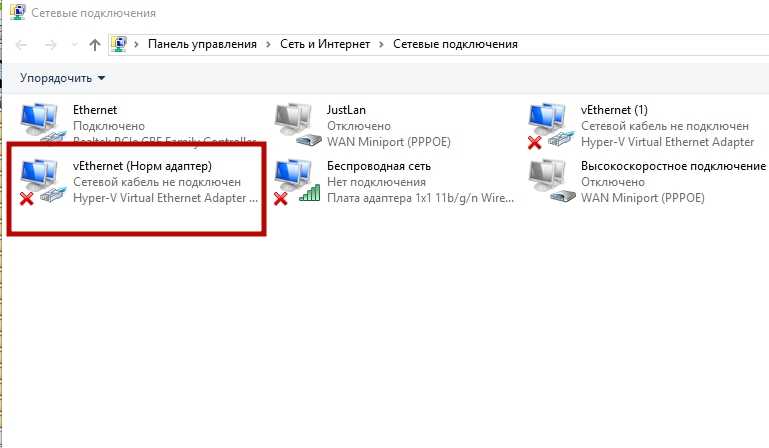Open recent locations dropdown arrow

point(75,45)
